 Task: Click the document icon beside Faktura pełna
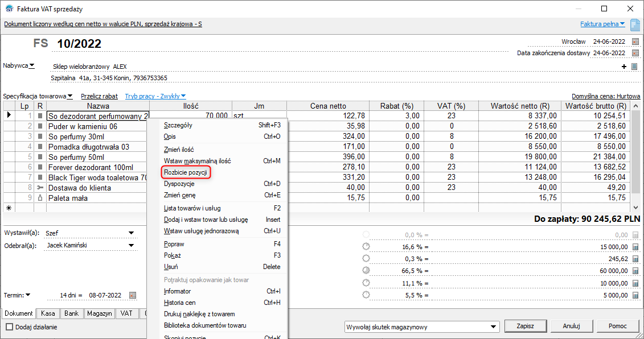coord(635,24)
